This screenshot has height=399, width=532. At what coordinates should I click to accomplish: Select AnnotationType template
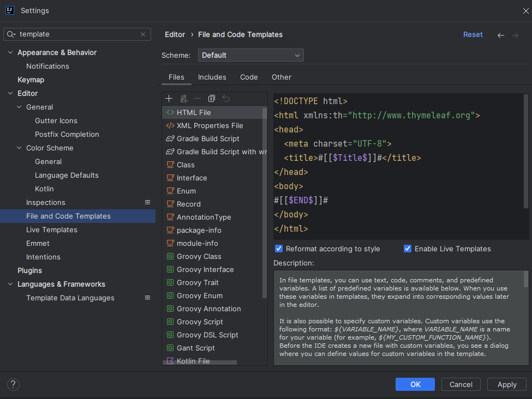tap(212, 217)
